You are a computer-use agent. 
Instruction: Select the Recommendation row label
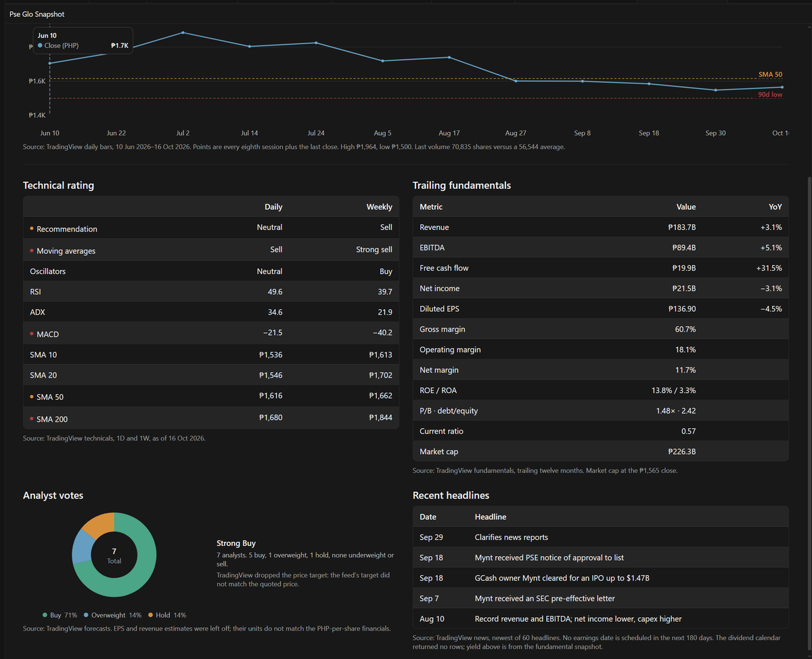[x=67, y=229]
